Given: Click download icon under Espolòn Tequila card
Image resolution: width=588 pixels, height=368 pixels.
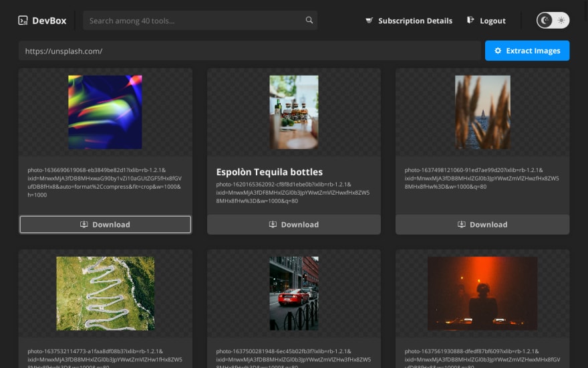Looking at the screenshot, I should (273, 224).
